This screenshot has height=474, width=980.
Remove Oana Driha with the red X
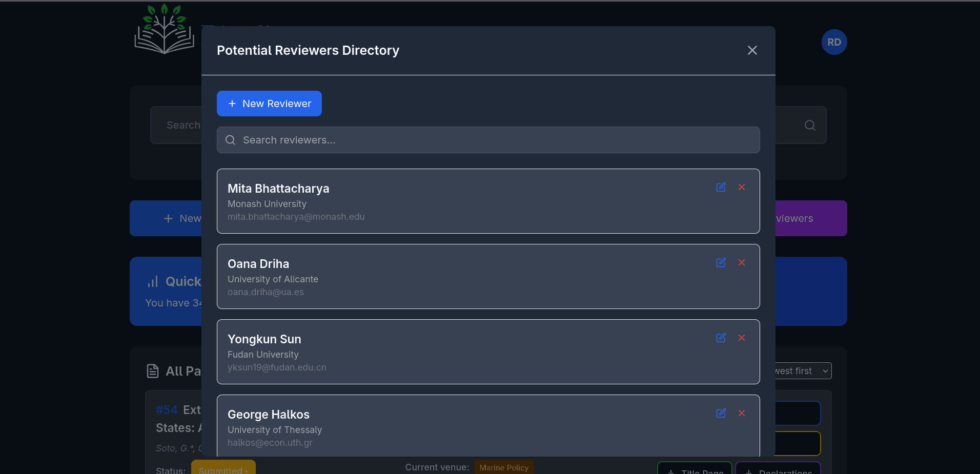742,262
